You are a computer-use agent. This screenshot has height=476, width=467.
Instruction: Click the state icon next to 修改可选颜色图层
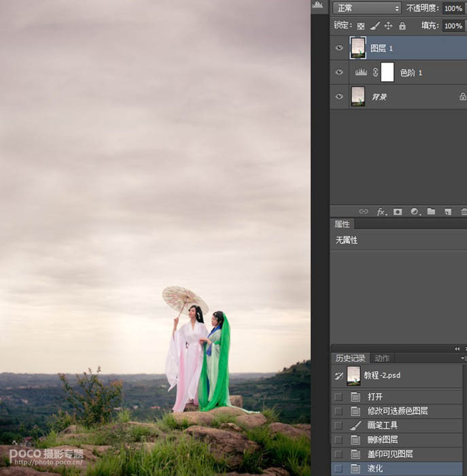(356, 411)
